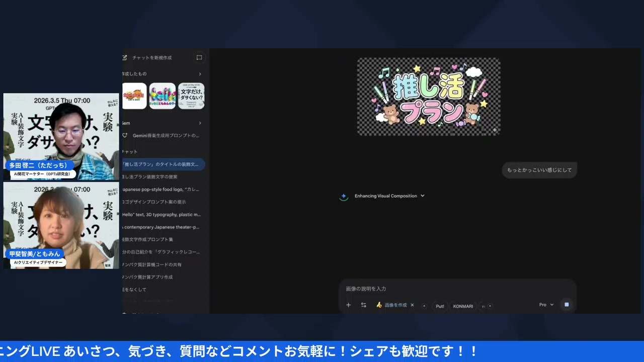The height and width of the screenshot is (362, 644).
Task: Click the 文字だけ、ダサくない? sidebar thumbnail
Action: pos(191,96)
